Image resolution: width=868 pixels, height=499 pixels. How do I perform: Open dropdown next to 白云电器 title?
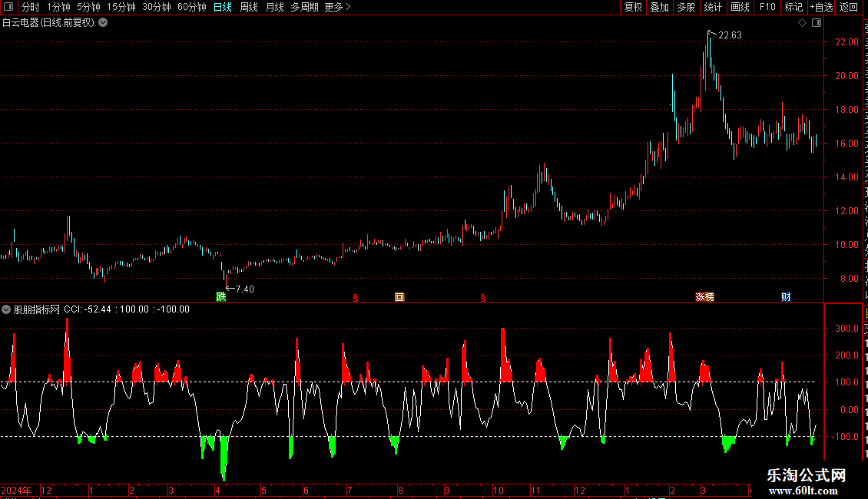point(103,23)
